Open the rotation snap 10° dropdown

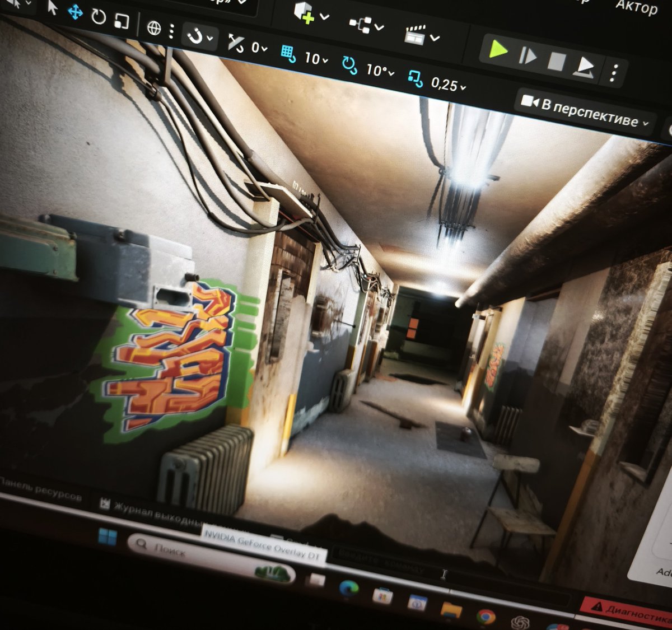380,71
